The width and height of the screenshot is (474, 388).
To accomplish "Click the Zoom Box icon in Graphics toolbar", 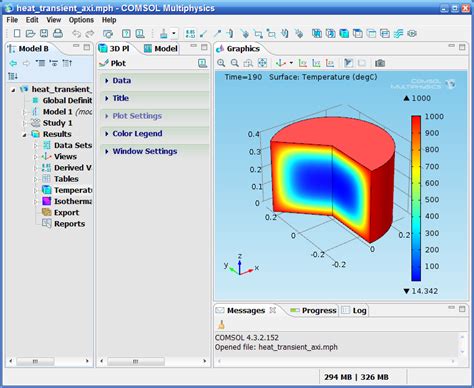I will pyautogui.click(x=248, y=63).
